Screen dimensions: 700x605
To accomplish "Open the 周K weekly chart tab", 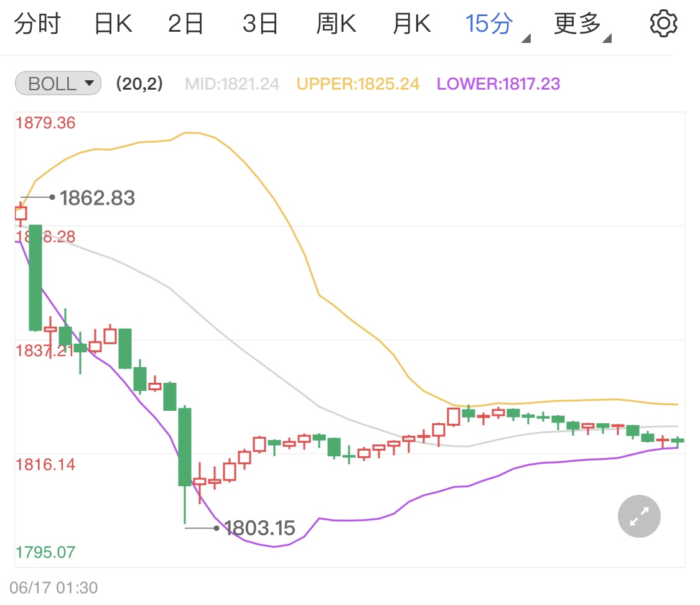I will (336, 24).
